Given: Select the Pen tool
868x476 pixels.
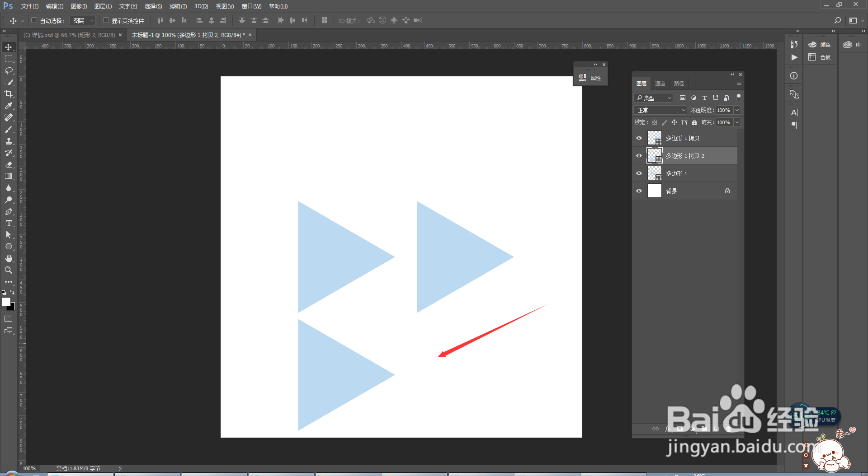Looking at the screenshot, I should (x=9, y=211).
